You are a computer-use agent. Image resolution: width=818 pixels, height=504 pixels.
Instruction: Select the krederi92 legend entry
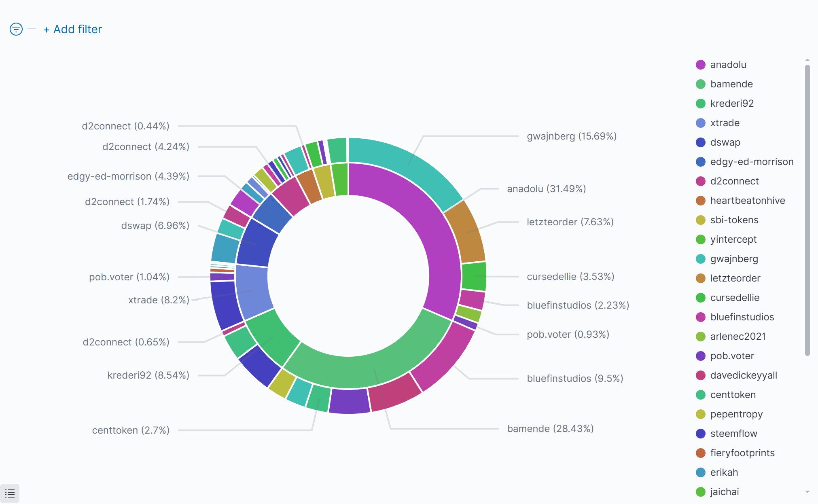(x=731, y=104)
